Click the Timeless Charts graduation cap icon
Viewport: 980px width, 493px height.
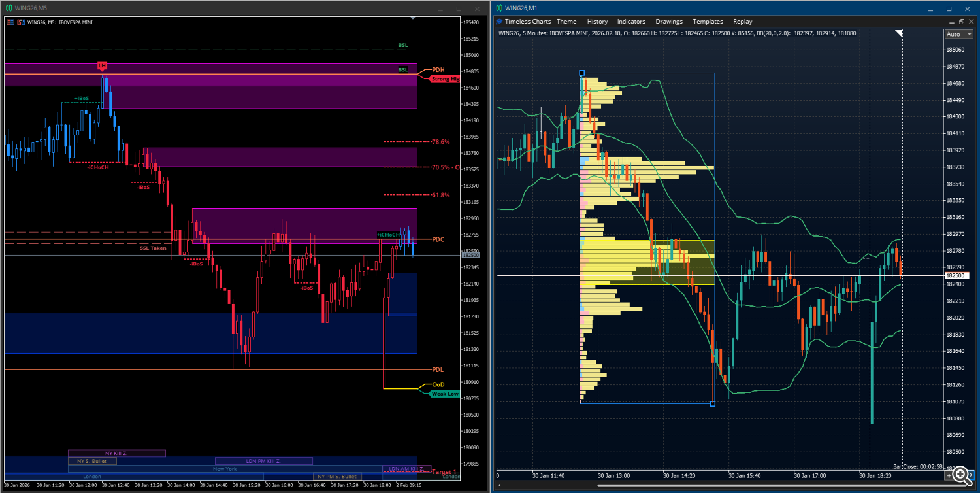pyautogui.click(x=500, y=22)
